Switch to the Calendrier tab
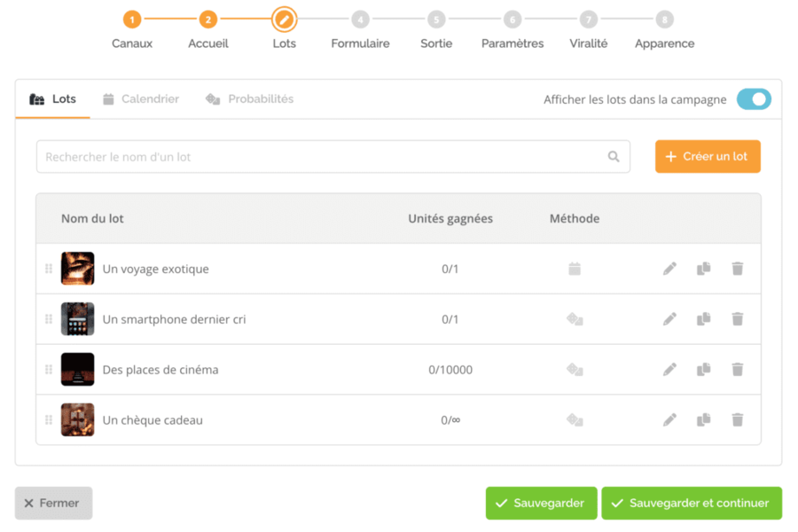The height and width of the screenshot is (532, 798). (141, 98)
